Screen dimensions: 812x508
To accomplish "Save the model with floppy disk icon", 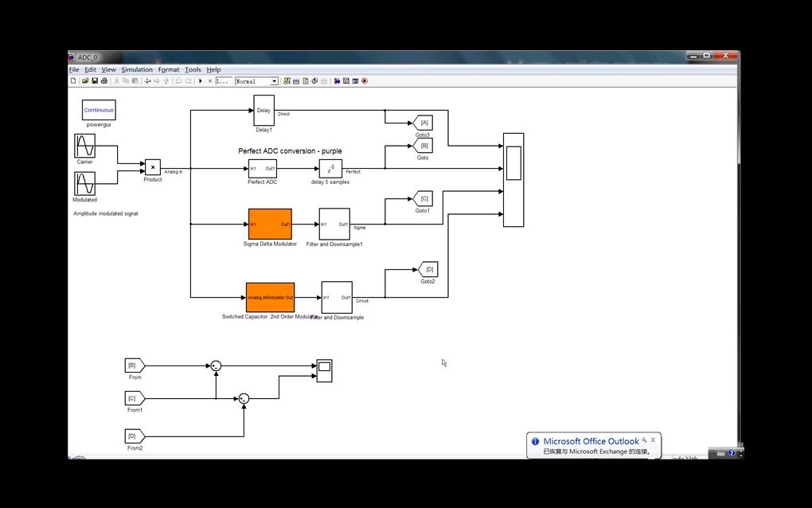I will coord(95,80).
